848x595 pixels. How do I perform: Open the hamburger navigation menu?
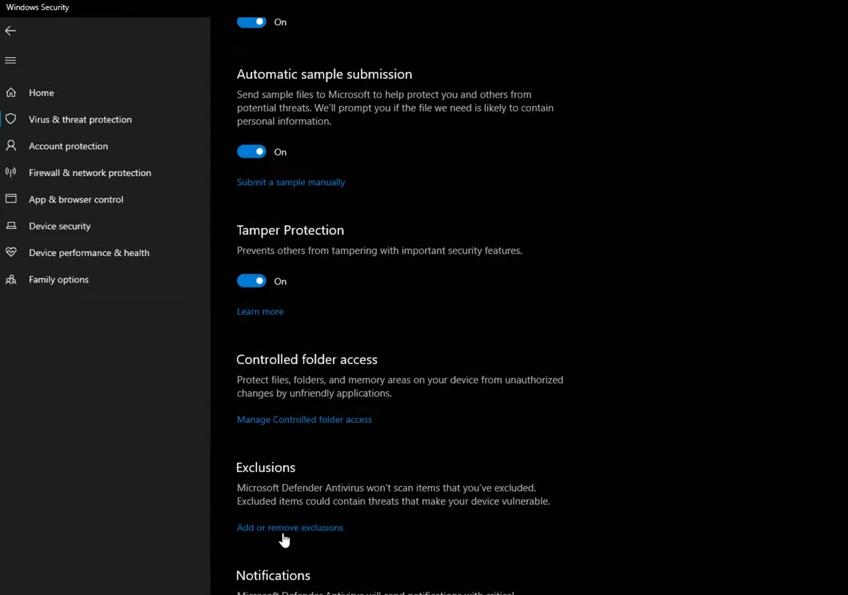click(11, 60)
